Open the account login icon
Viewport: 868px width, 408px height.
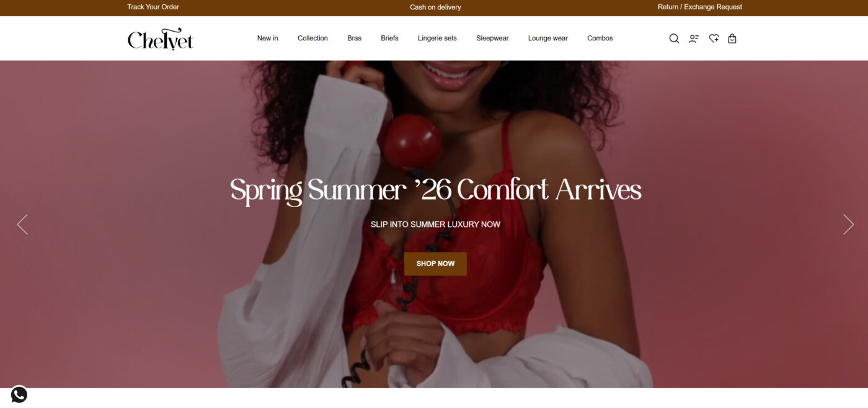tap(694, 38)
